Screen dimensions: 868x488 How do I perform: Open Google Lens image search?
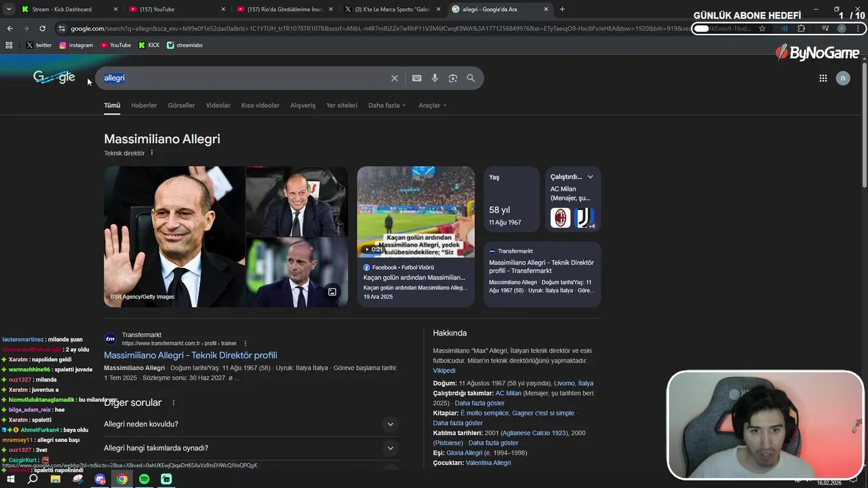(453, 78)
